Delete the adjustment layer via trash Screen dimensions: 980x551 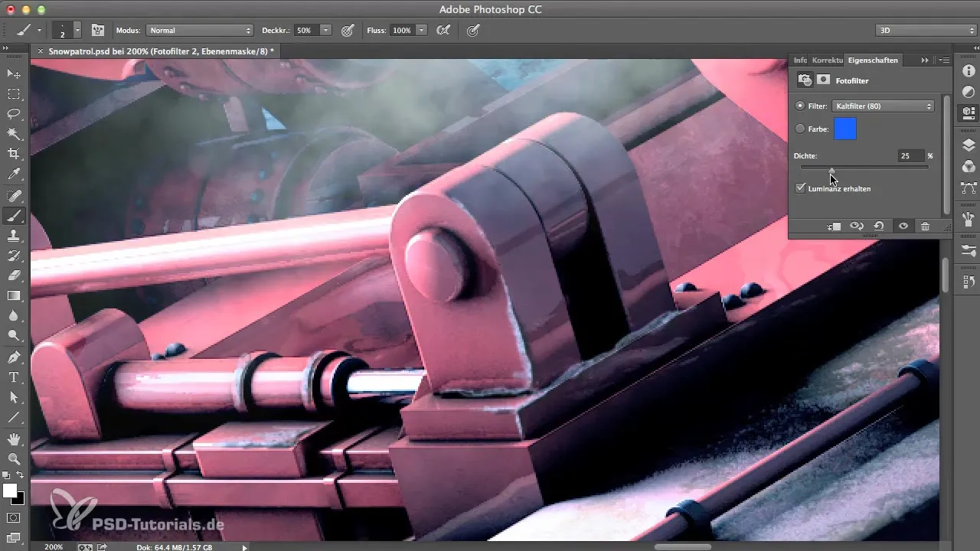coord(925,227)
